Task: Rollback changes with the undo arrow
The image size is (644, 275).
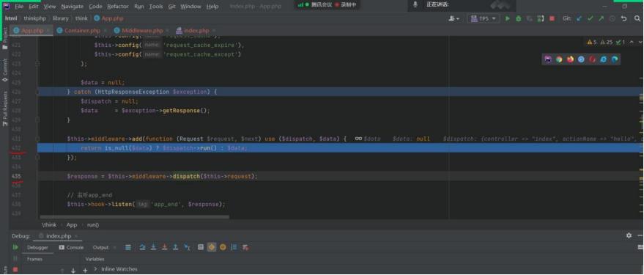Action: tap(624, 18)
